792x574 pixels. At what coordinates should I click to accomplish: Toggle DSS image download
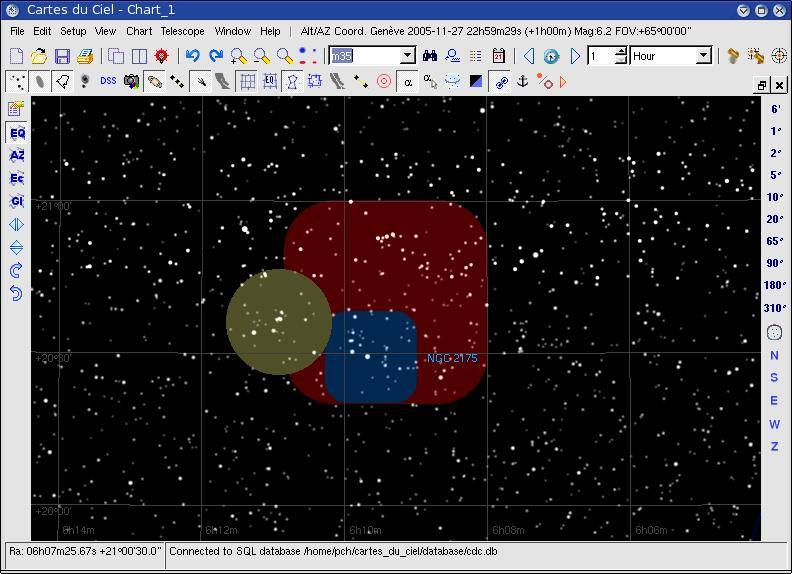pyautogui.click(x=108, y=81)
